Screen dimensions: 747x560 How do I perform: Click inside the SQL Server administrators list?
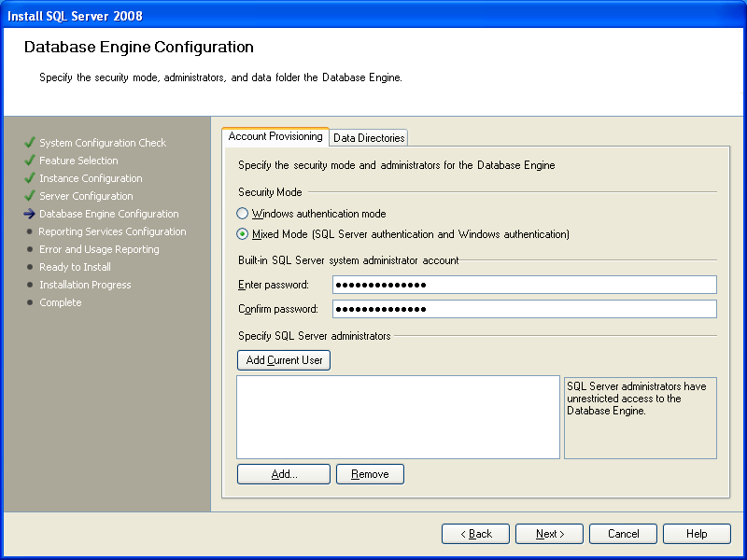(399, 417)
